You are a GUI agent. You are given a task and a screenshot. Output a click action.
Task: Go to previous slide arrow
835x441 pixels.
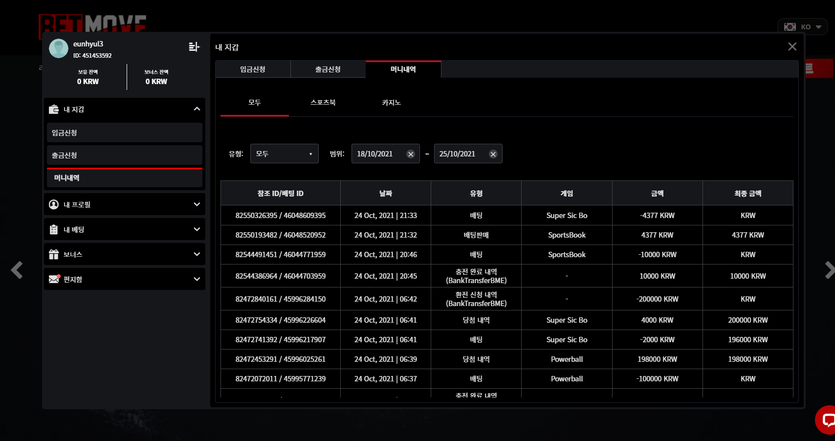pyautogui.click(x=17, y=270)
